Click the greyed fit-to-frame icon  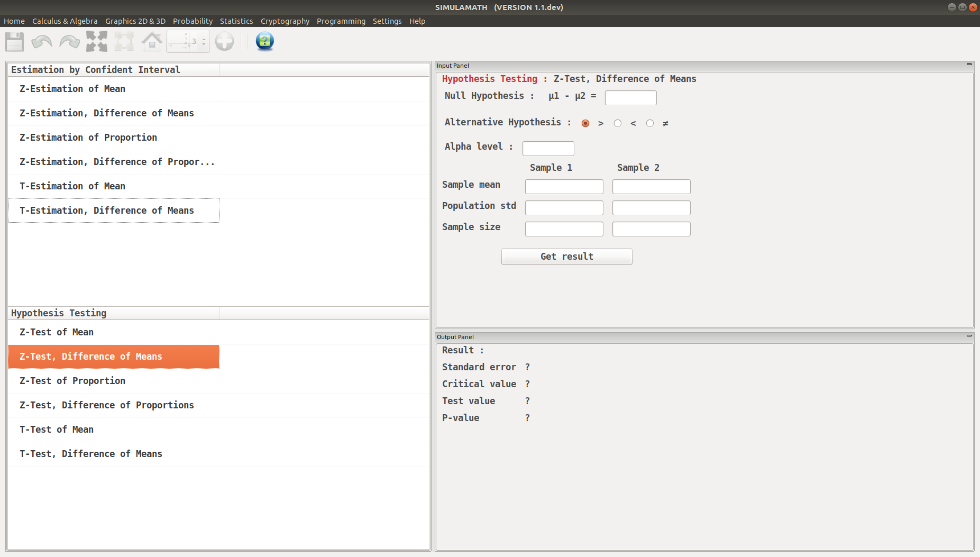pos(124,41)
